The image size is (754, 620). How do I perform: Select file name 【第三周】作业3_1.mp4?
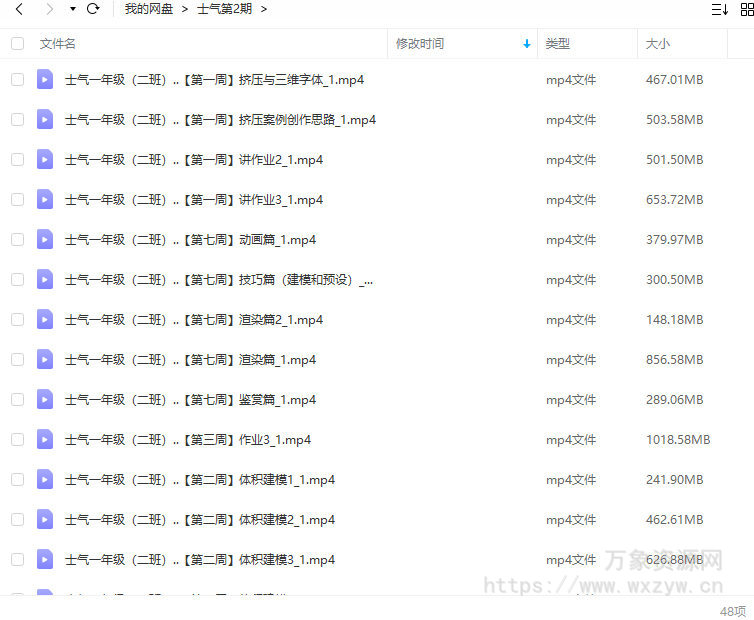pyautogui.click(x=188, y=440)
